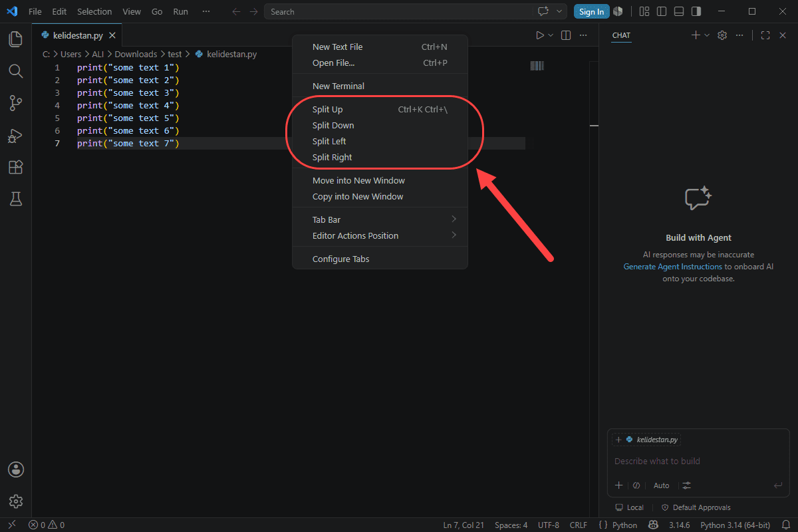Open the Run and Debug view
Viewport: 798px width, 532px height.
(x=15, y=135)
